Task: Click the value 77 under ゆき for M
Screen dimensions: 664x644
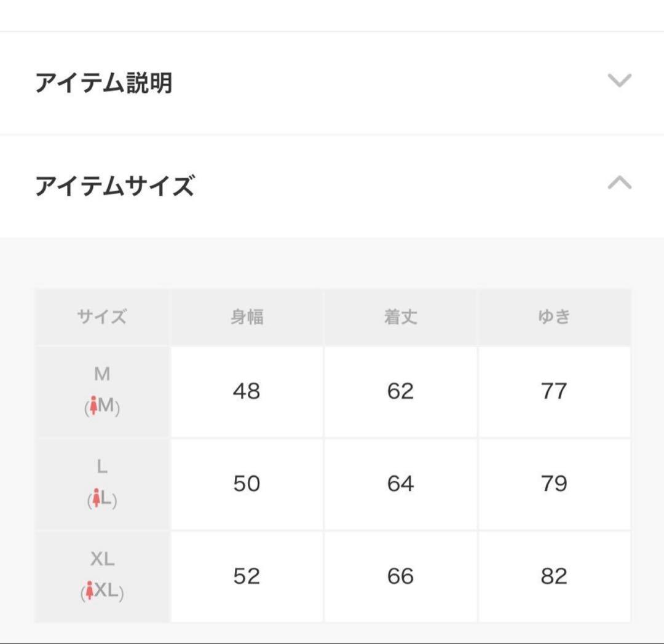Action: click(x=555, y=391)
